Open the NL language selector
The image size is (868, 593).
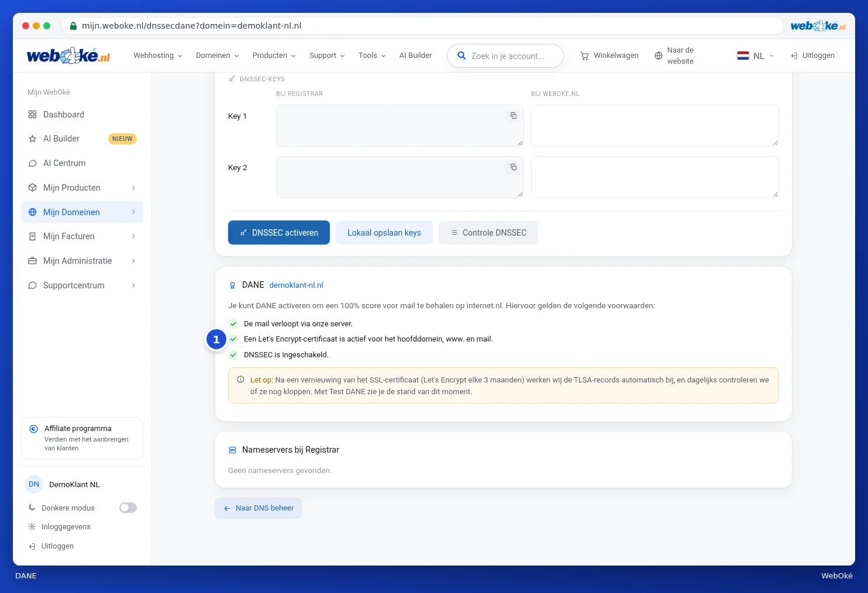pos(756,56)
